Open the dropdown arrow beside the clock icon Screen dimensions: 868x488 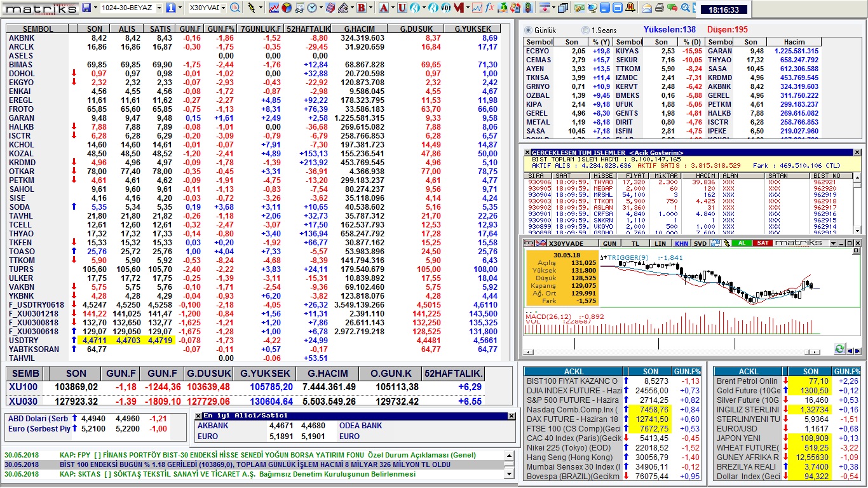pyautogui.click(x=321, y=8)
